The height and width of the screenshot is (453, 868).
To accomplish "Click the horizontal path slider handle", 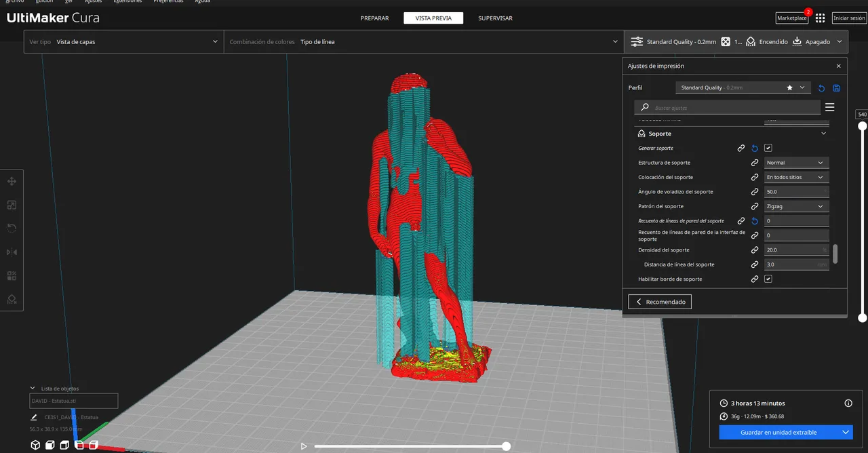I will pyautogui.click(x=506, y=446).
